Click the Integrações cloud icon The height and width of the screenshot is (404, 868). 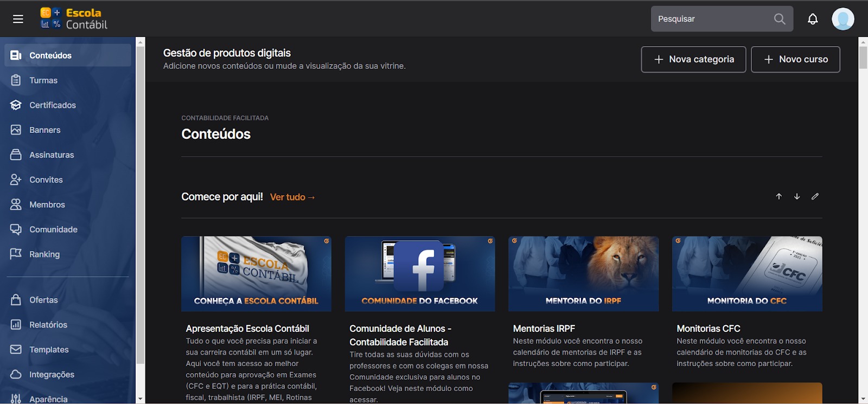pos(16,374)
